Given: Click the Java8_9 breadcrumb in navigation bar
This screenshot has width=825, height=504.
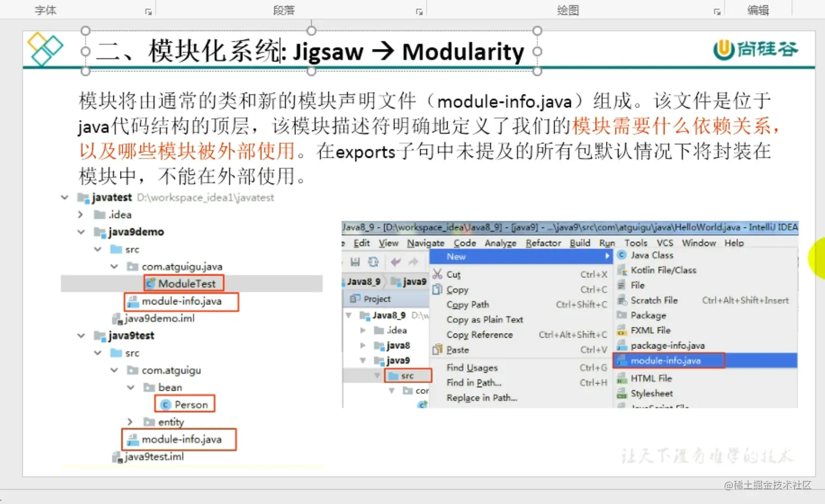Looking at the screenshot, I should [363, 282].
